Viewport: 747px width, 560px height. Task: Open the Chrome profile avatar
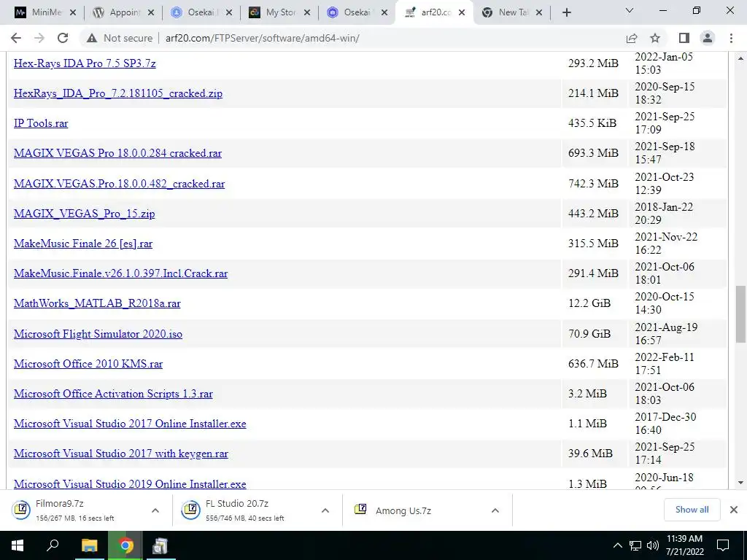tap(708, 38)
